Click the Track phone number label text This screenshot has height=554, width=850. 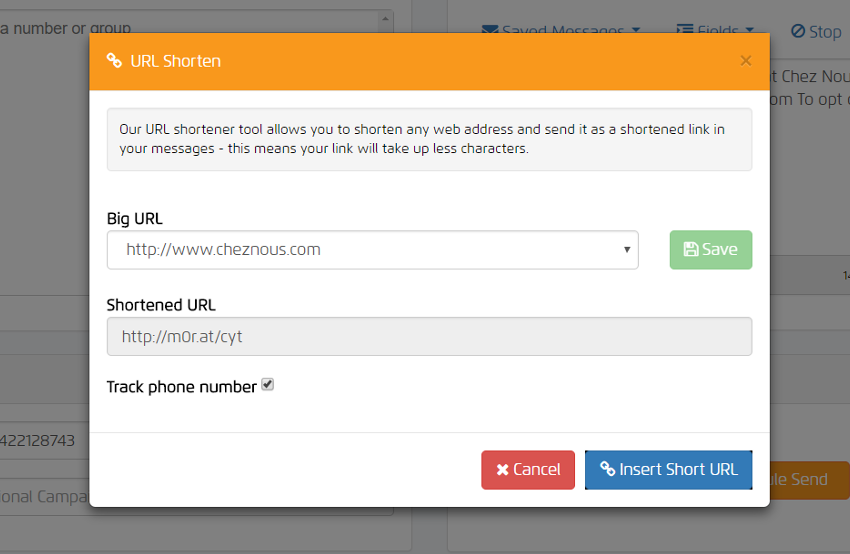(181, 387)
